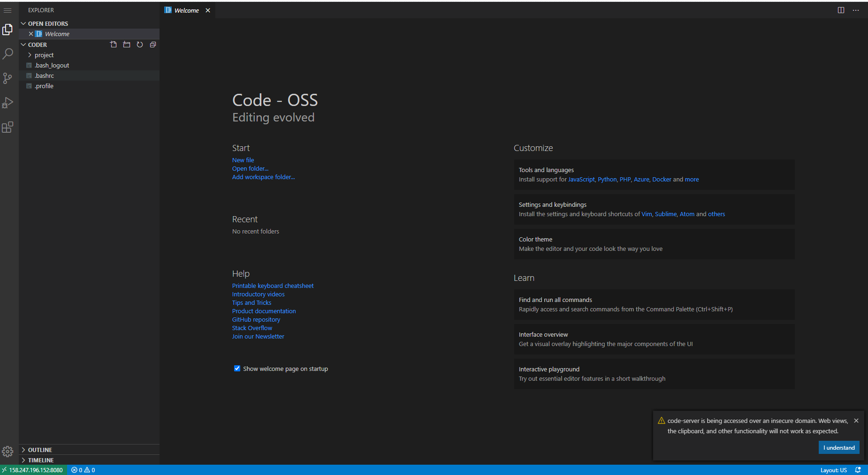Create a new file in CODER
The height and width of the screenshot is (475, 868).
click(x=114, y=45)
